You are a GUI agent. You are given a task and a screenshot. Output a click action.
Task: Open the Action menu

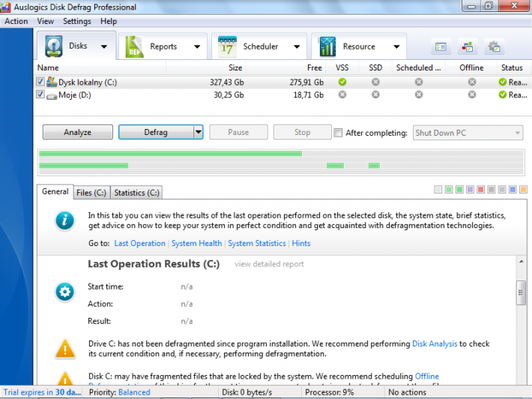[16, 21]
